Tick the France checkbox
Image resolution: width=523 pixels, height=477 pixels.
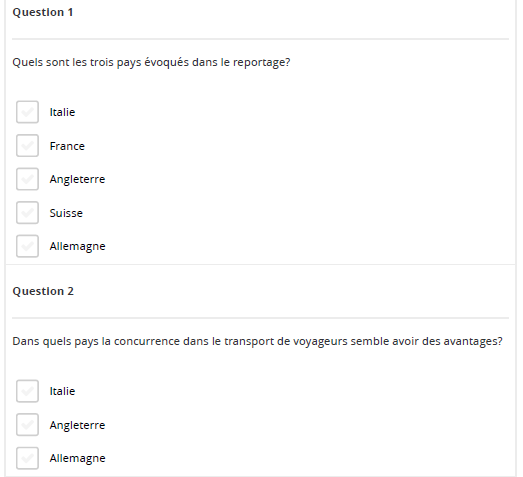[x=27, y=145]
